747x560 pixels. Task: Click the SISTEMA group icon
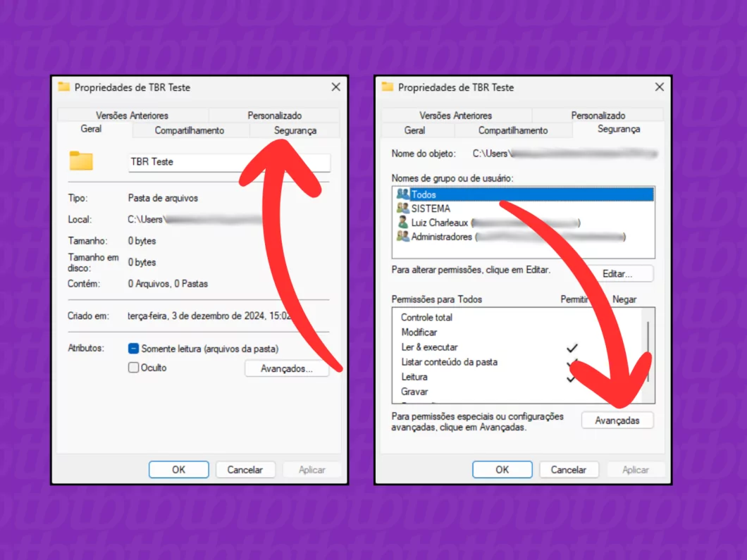pos(402,208)
